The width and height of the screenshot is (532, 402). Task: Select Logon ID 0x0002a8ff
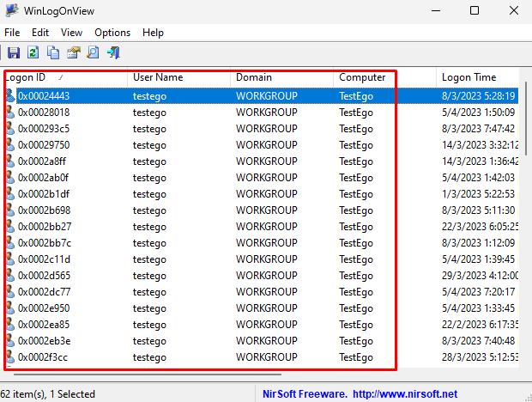(42, 161)
